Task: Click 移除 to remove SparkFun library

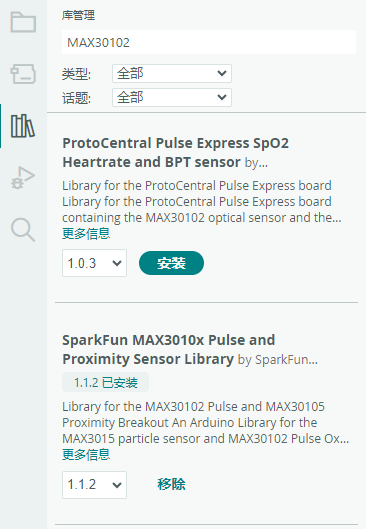Action: [x=171, y=484]
